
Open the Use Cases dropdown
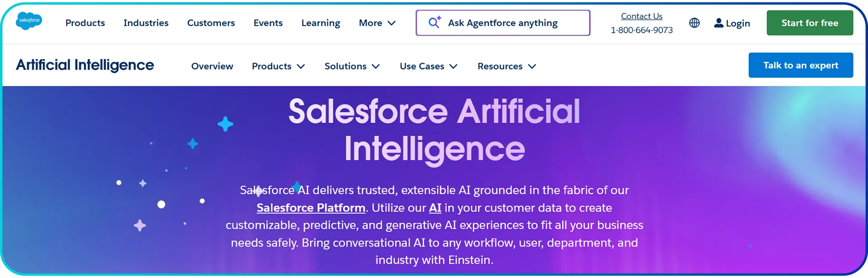(x=428, y=66)
